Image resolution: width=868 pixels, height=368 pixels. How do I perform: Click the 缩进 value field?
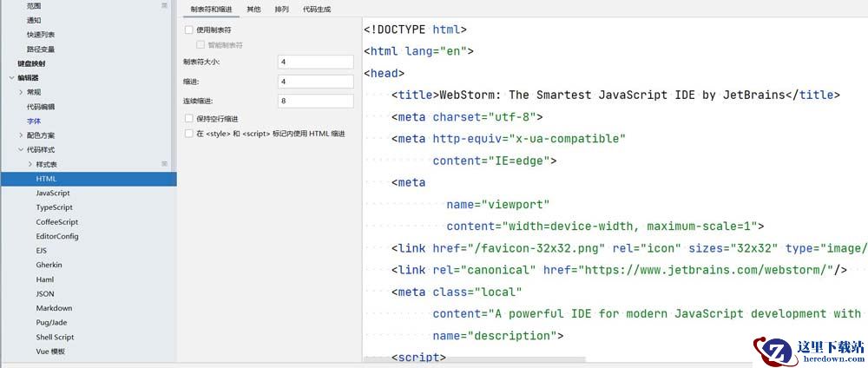pos(316,82)
